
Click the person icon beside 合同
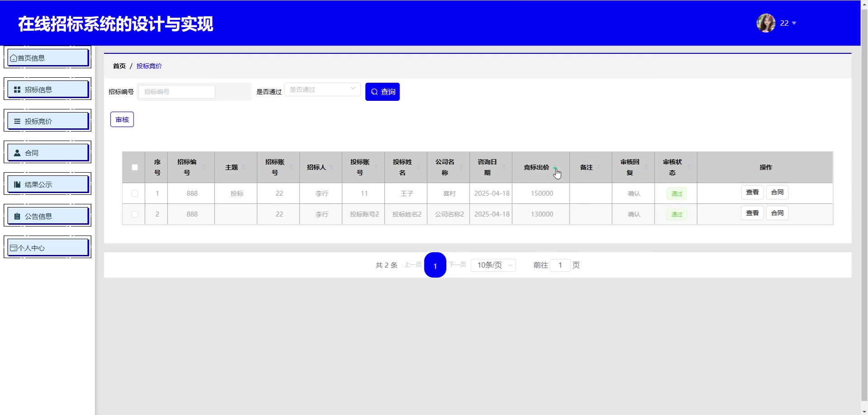tap(17, 153)
